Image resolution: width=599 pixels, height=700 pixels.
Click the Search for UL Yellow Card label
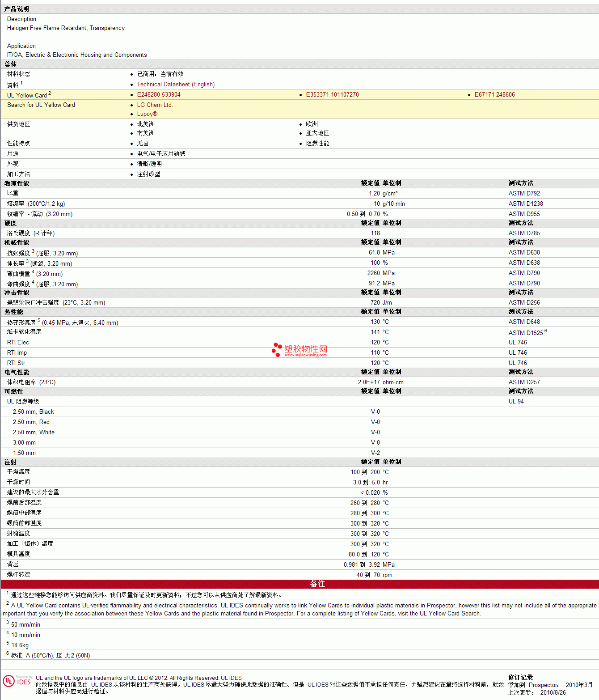pyautogui.click(x=41, y=105)
